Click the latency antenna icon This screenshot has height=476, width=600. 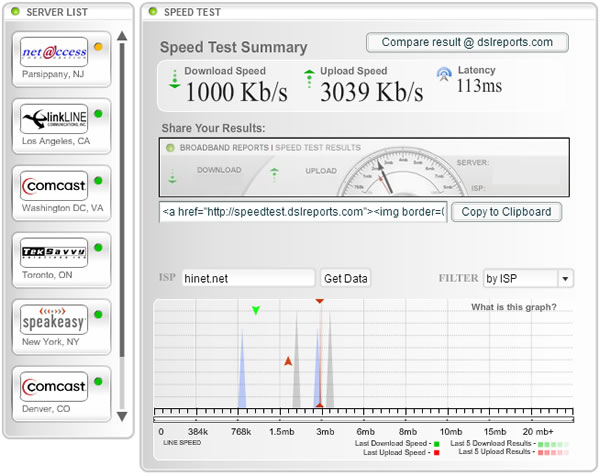tap(444, 74)
